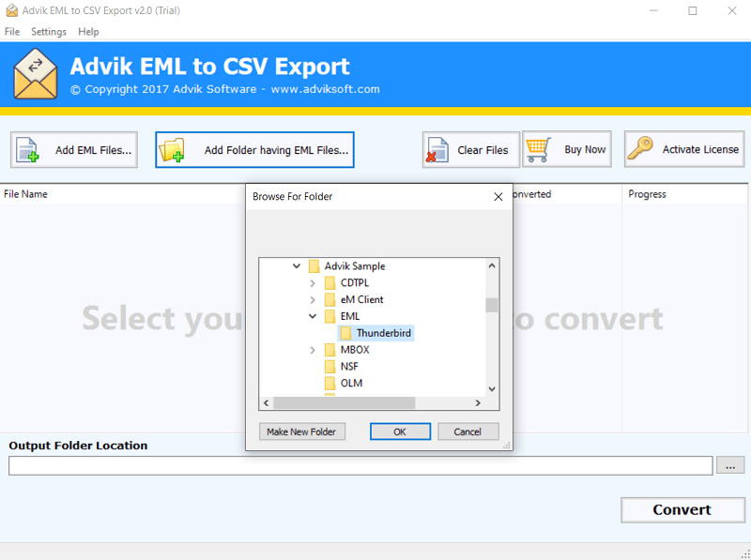
Task: Click OK in Browse For Folder dialog
Action: pyautogui.click(x=400, y=431)
